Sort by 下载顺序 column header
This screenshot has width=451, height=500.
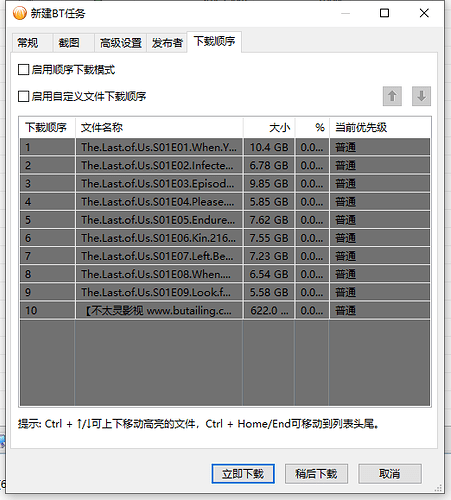pyautogui.click(x=47, y=127)
